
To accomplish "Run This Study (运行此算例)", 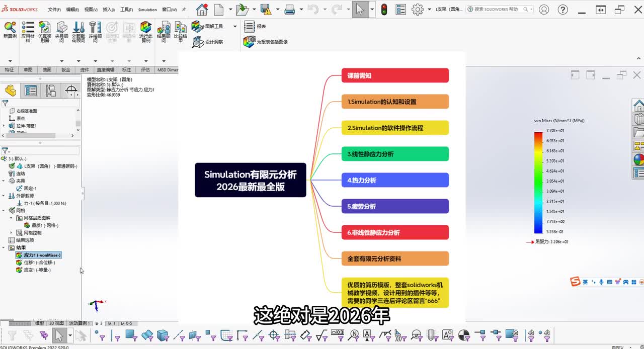I will click(146, 31).
